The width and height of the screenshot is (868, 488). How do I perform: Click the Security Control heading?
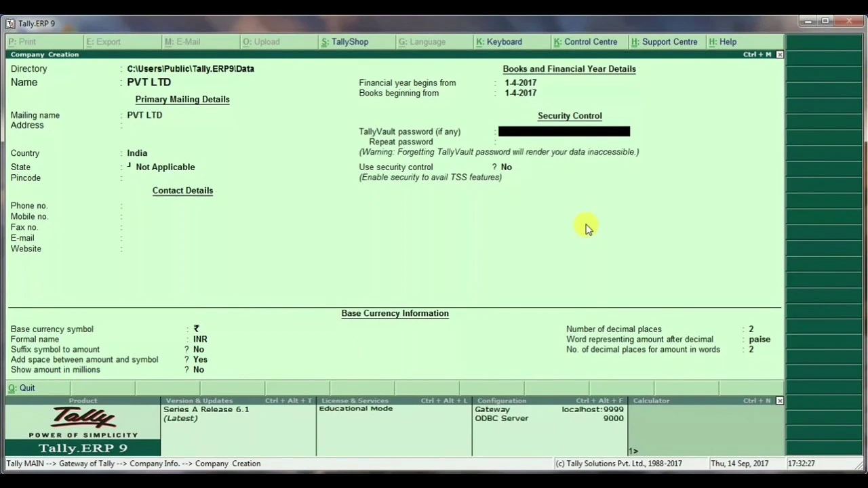570,116
